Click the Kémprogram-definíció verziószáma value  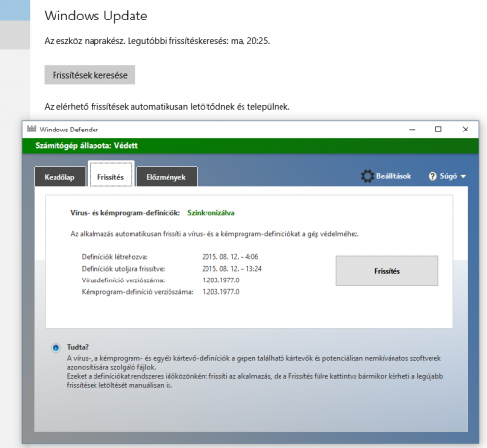click(220, 292)
